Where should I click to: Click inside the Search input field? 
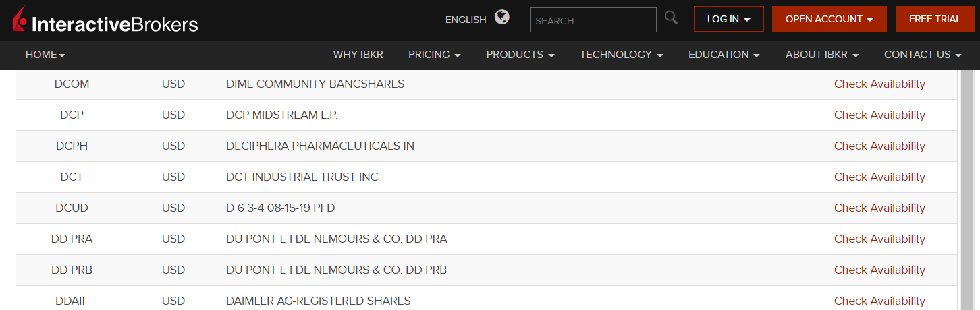point(593,20)
